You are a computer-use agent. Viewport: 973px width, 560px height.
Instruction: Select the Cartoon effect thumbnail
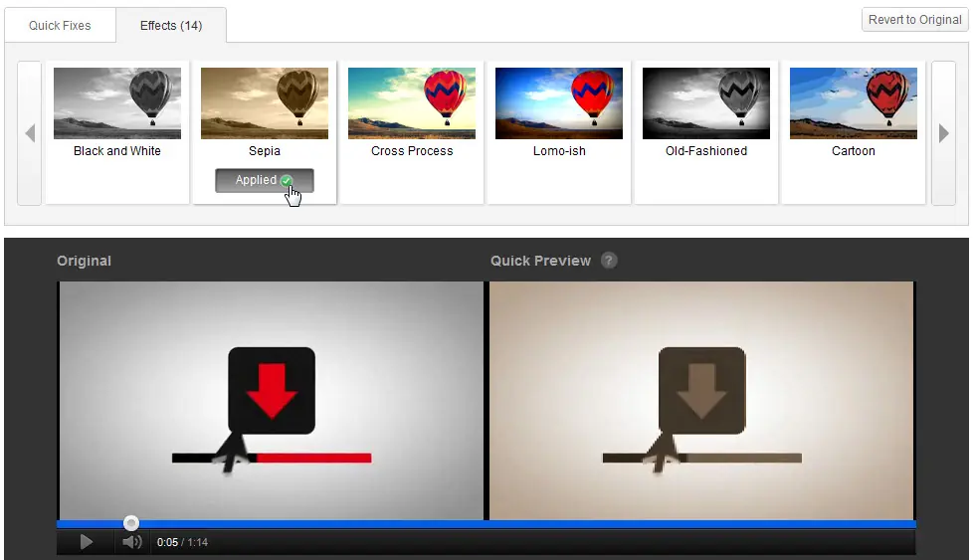(854, 102)
